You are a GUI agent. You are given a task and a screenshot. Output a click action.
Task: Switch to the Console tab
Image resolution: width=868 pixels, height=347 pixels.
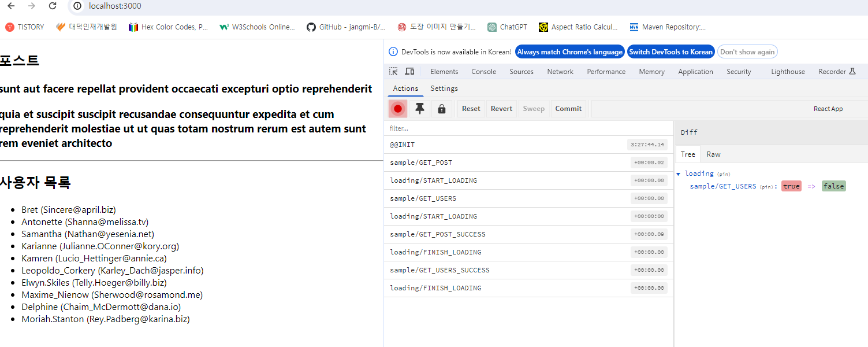484,72
